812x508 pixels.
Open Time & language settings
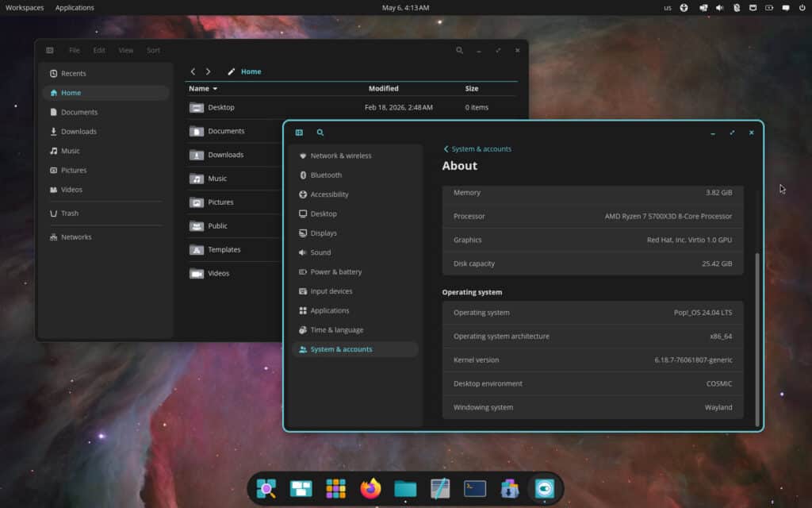coord(355,329)
